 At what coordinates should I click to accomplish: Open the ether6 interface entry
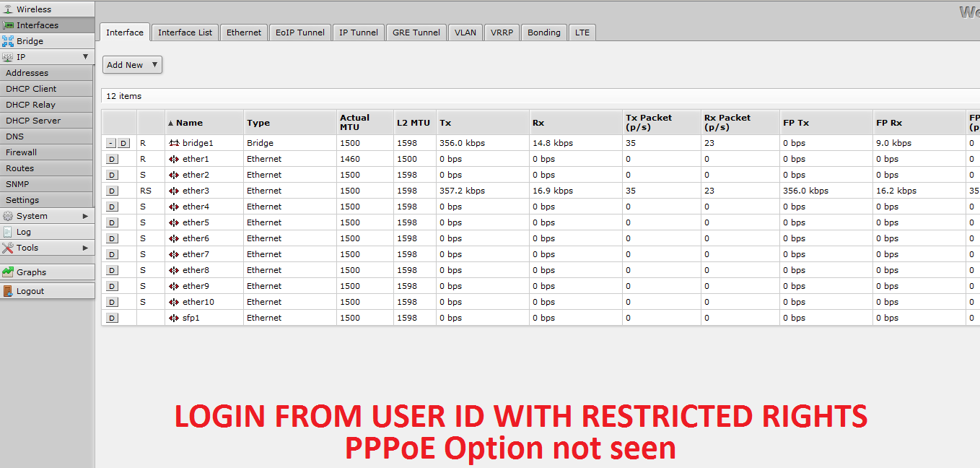(x=196, y=238)
